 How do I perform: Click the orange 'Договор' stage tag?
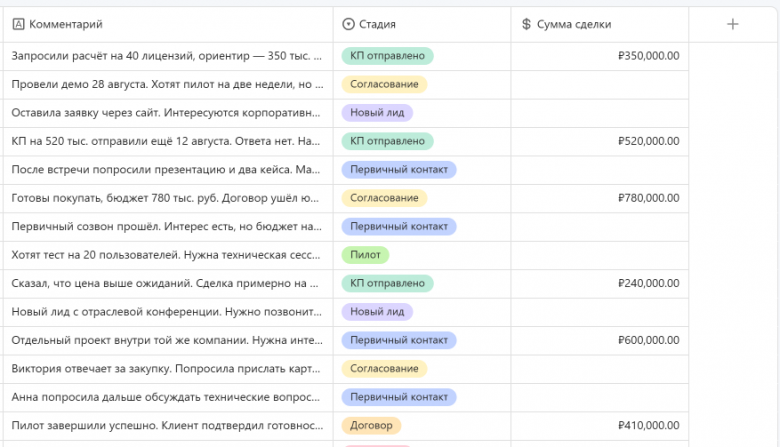click(x=371, y=426)
